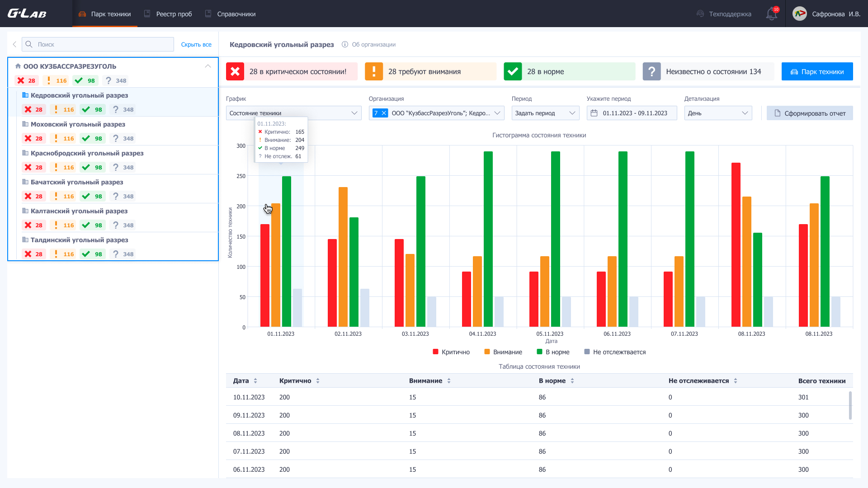
Task: Click the gray unknown state question icon
Action: click(x=651, y=71)
